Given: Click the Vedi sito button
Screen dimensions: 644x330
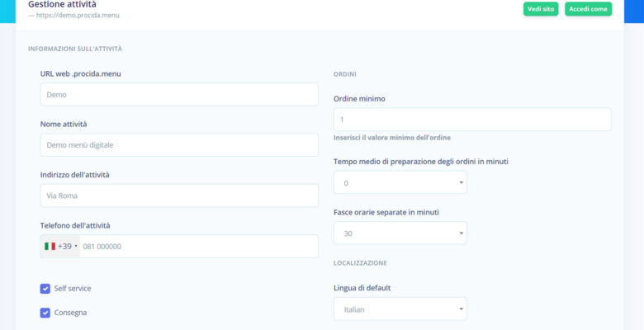Looking at the screenshot, I should click(541, 9).
